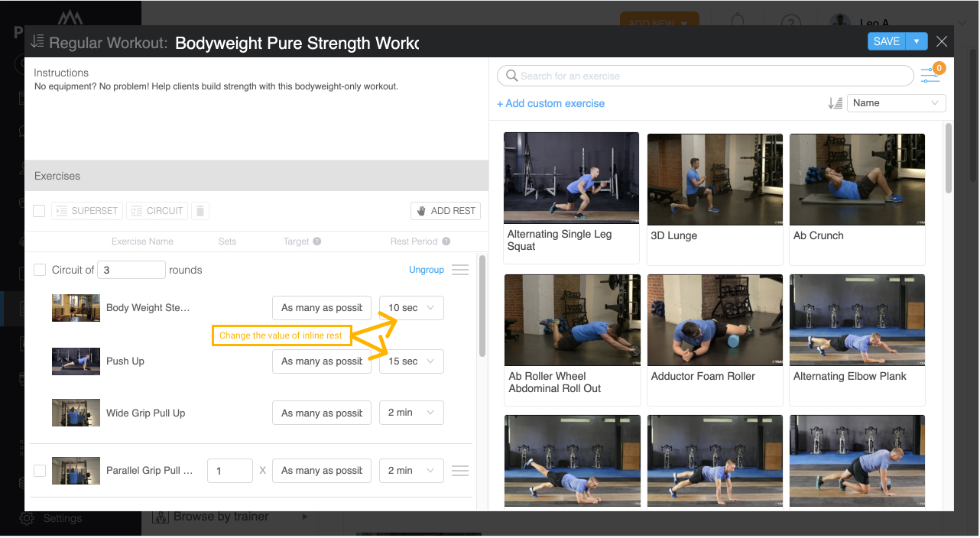Click the CIRCUIT toolbar button

157,211
